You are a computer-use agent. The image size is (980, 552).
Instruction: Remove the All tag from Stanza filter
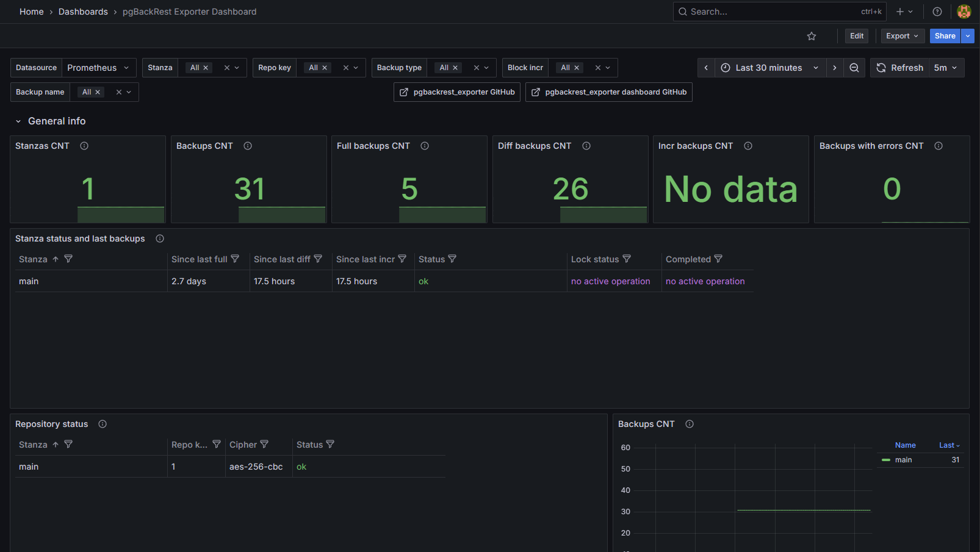(206, 68)
